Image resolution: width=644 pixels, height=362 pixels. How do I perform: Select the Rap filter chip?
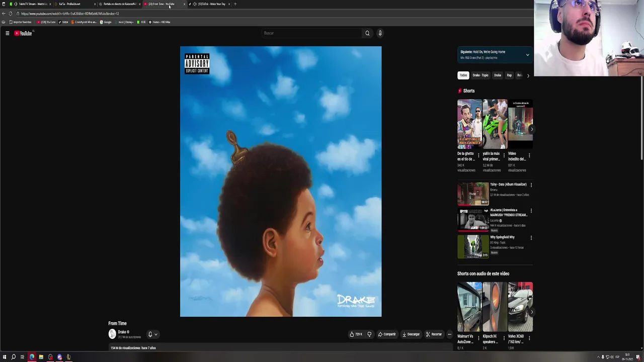click(x=509, y=75)
